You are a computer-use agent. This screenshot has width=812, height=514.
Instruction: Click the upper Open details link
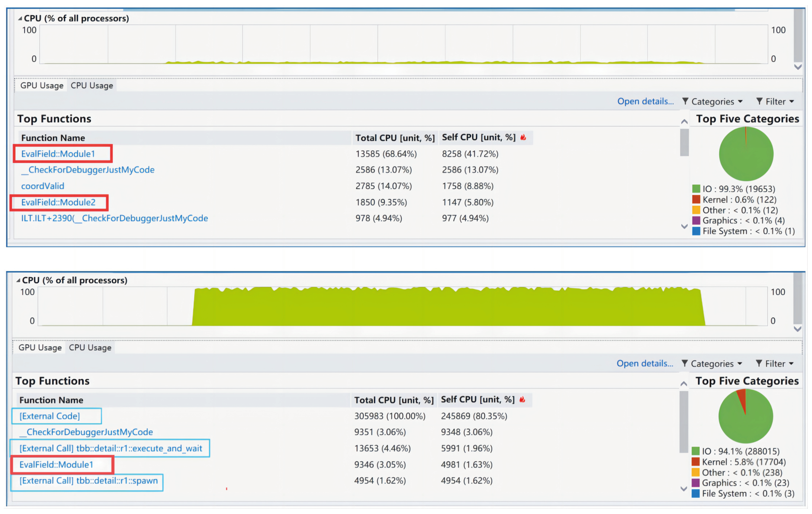(x=645, y=101)
